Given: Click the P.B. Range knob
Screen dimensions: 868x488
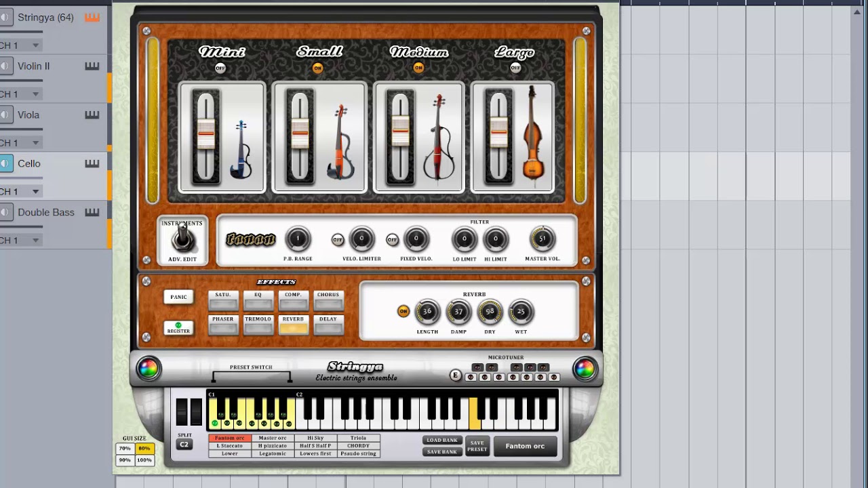Looking at the screenshot, I should (x=298, y=239).
